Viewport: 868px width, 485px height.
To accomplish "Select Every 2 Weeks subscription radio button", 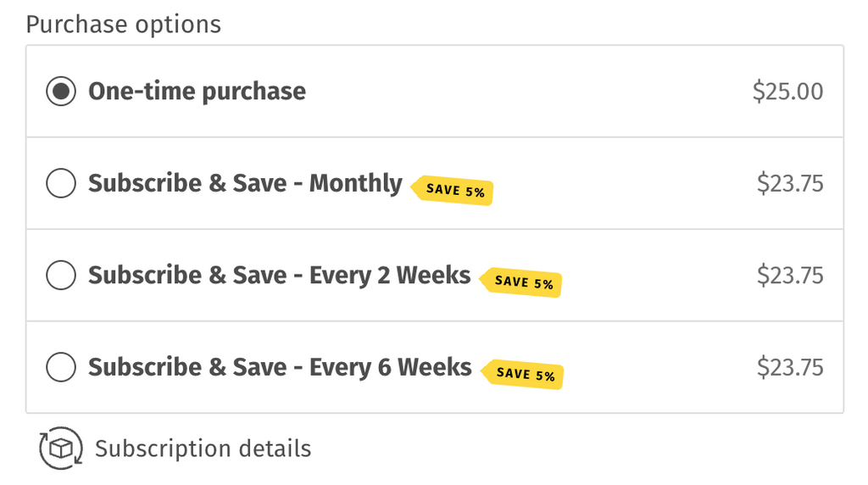I will (61, 276).
